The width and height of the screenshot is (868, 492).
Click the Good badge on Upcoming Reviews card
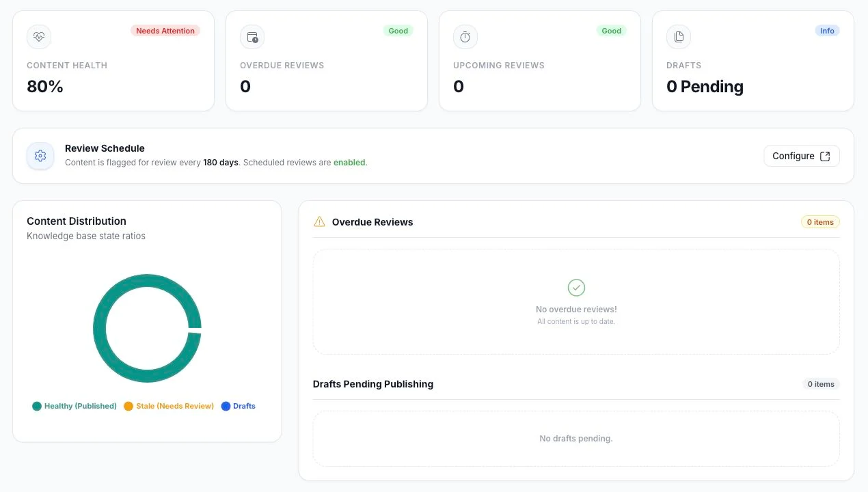click(612, 31)
